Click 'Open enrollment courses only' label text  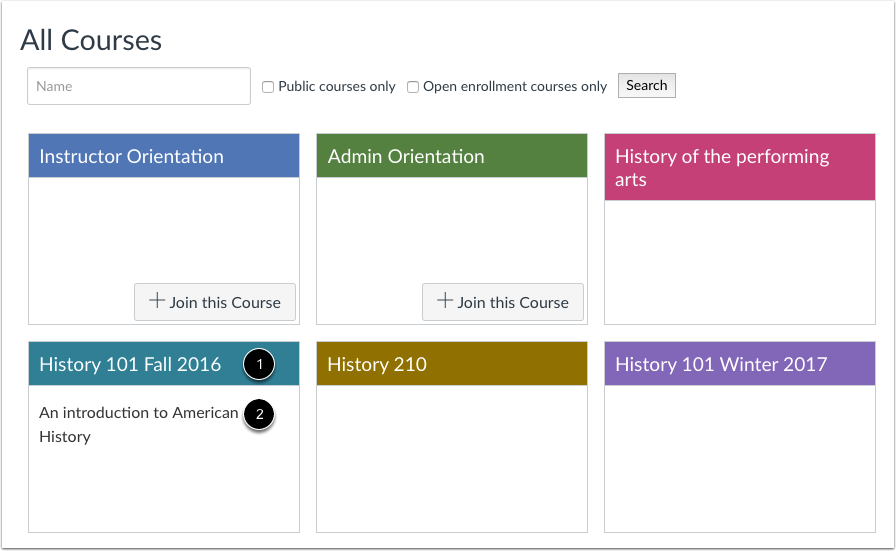coord(515,86)
